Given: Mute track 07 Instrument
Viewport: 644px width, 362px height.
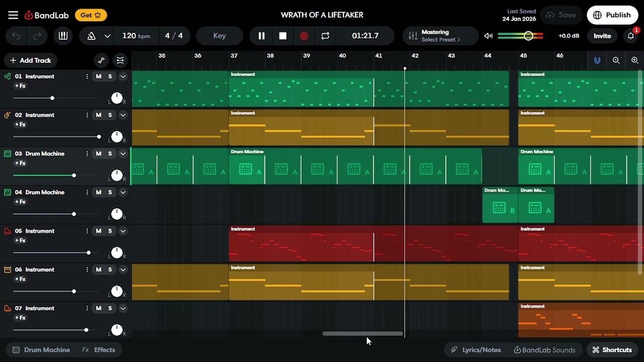Looking at the screenshot, I should [x=99, y=308].
